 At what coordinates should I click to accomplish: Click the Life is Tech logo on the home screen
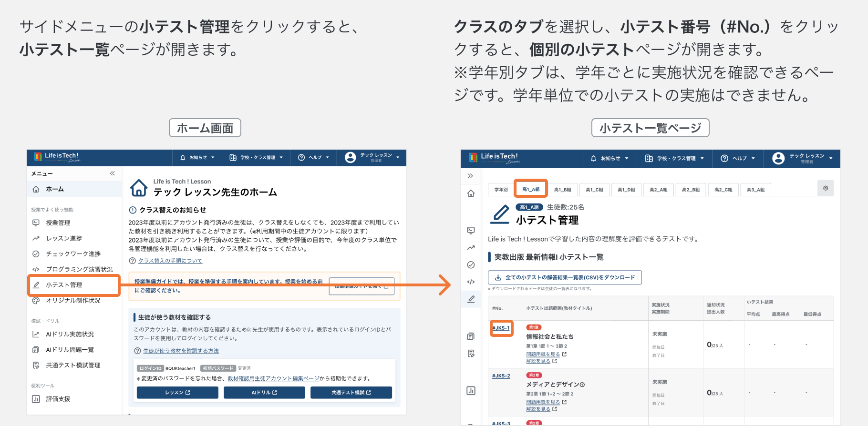point(57,157)
